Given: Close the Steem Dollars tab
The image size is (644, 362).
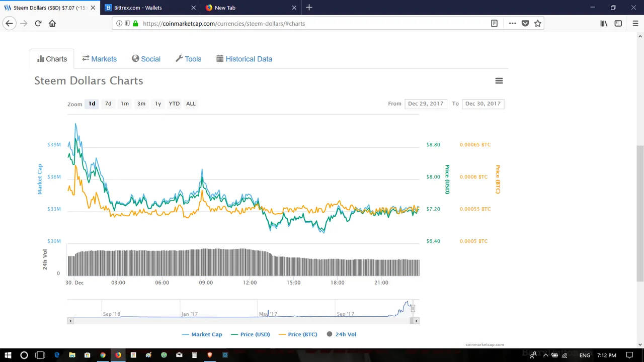Looking at the screenshot, I should pos(93,8).
